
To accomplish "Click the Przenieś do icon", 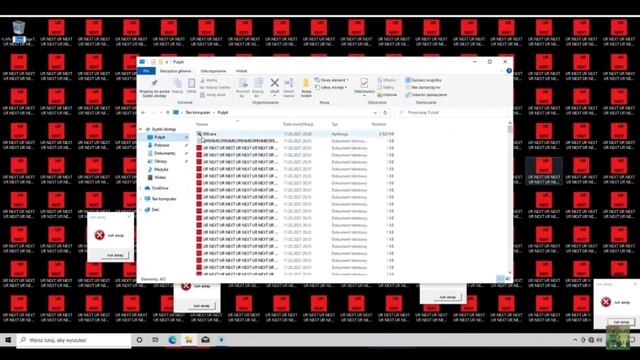I will pyautogui.click(x=243, y=83).
